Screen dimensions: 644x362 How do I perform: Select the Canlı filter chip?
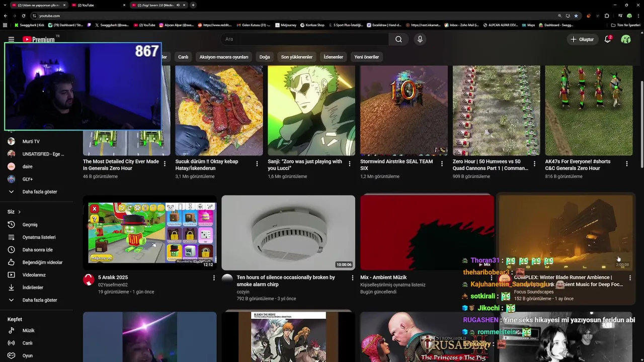point(183,57)
